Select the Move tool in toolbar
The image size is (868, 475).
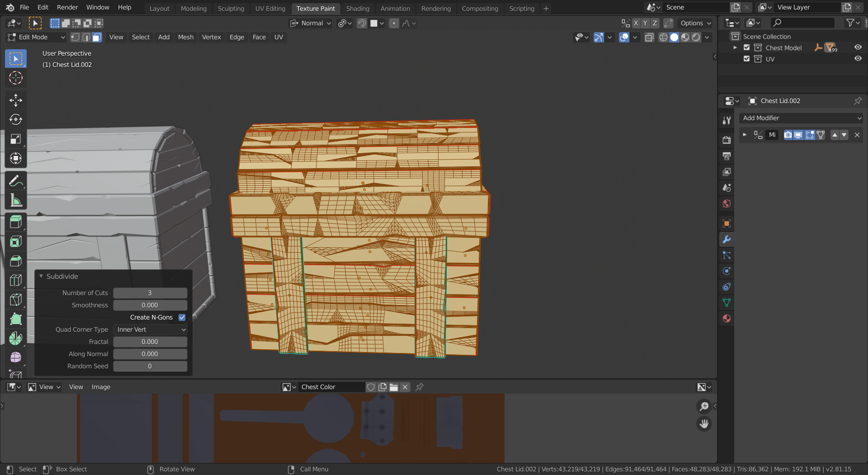[16, 100]
